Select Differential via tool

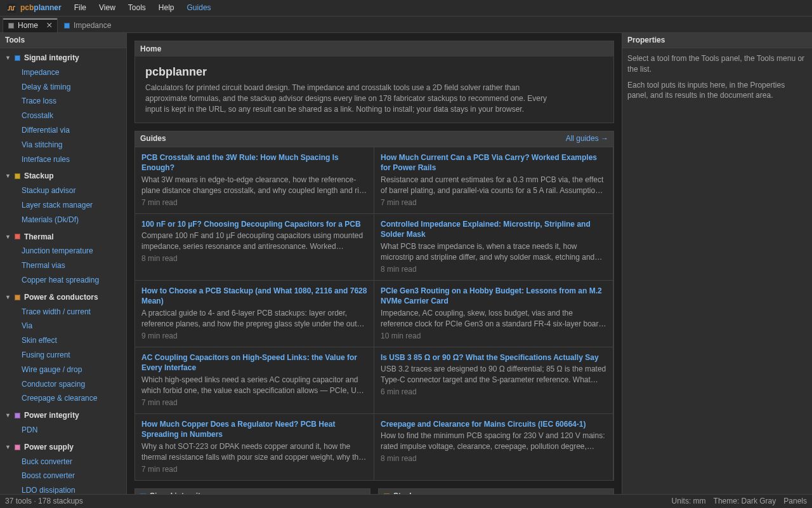pos(46,130)
